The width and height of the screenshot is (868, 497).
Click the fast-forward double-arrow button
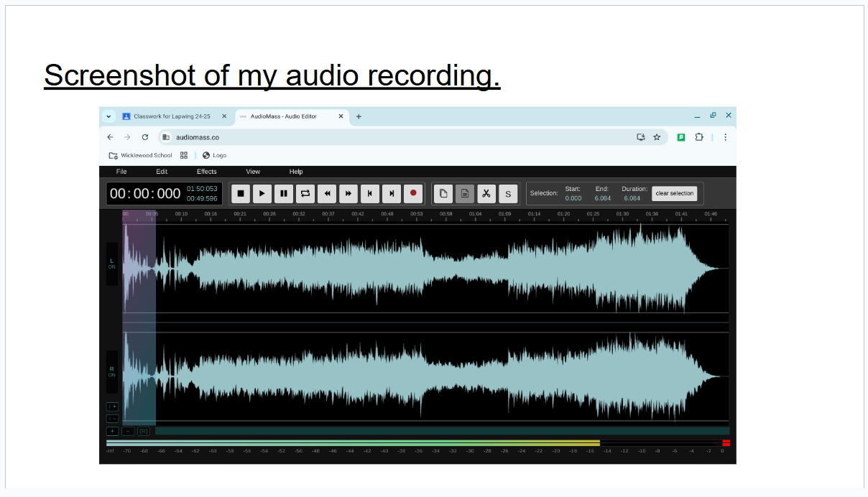click(x=348, y=193)
